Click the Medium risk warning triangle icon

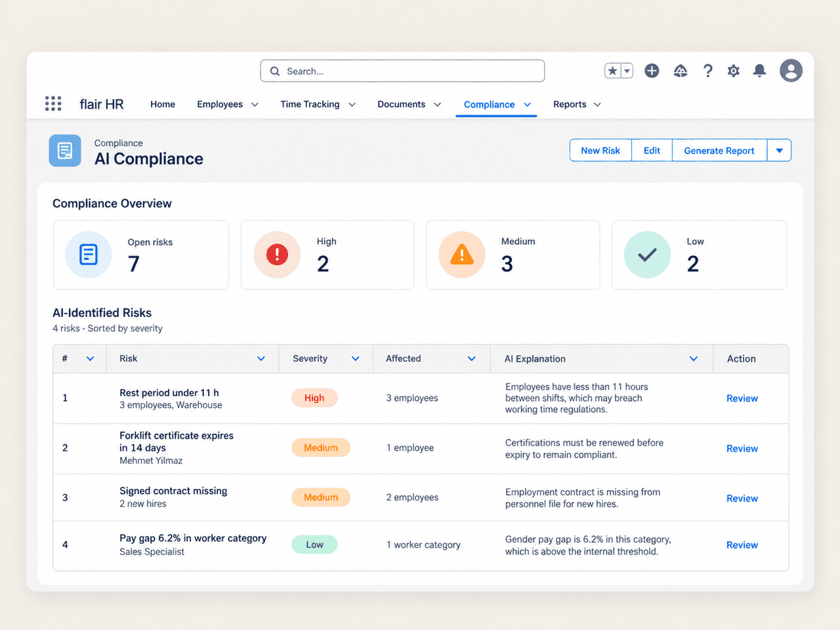click(x=462, y=255)
